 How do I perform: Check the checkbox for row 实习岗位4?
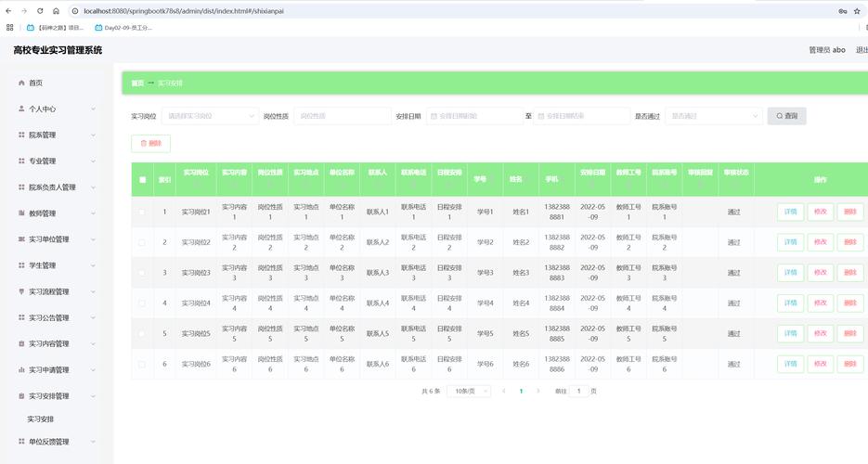[x=142, y=303]
